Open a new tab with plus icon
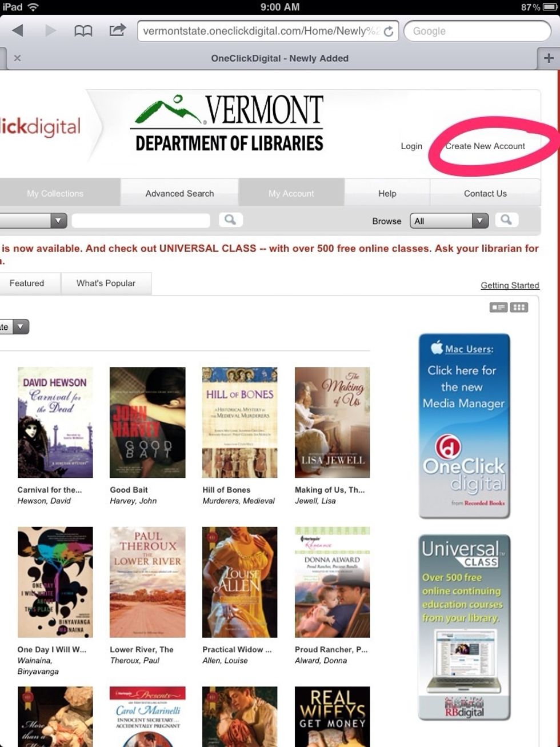This screenshot has width=560, height=747. click(x=549, y=58)
